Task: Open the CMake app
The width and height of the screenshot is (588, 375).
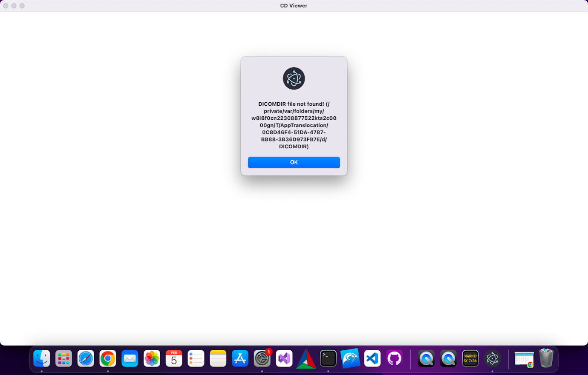Action: click(x=306, y=358)
